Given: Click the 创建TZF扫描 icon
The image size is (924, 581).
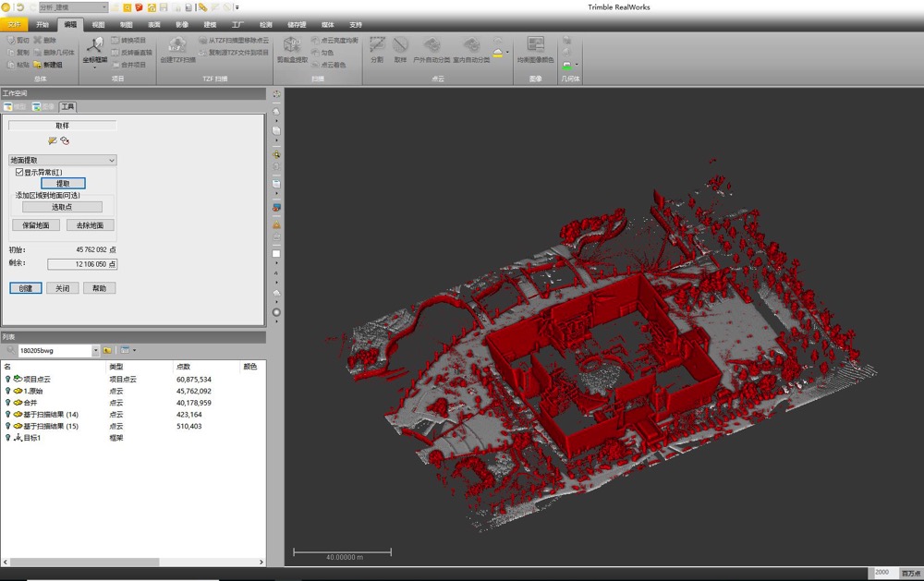Looking at the screenshot, I should (177, 45).
